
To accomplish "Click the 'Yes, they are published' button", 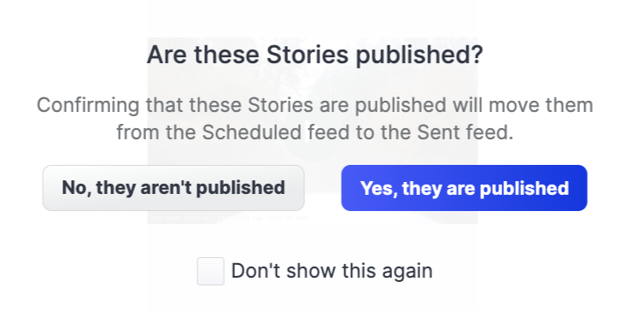I will pyautogui.click(x=464, y=188).
